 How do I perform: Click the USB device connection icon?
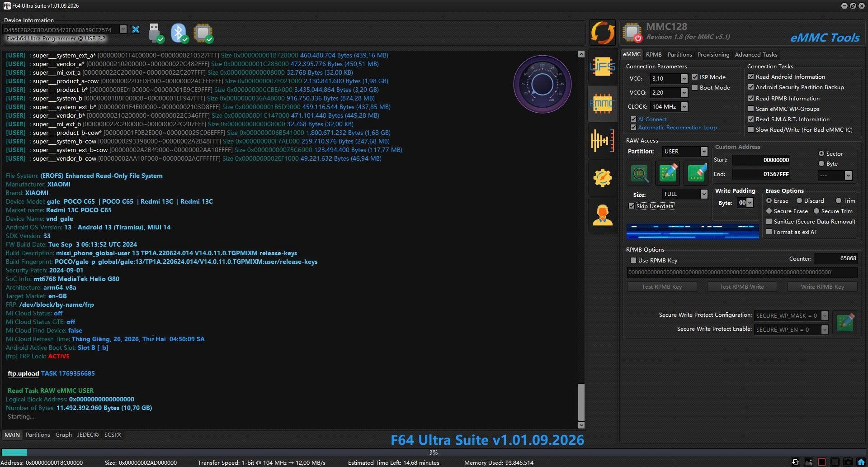click(156, 33)
